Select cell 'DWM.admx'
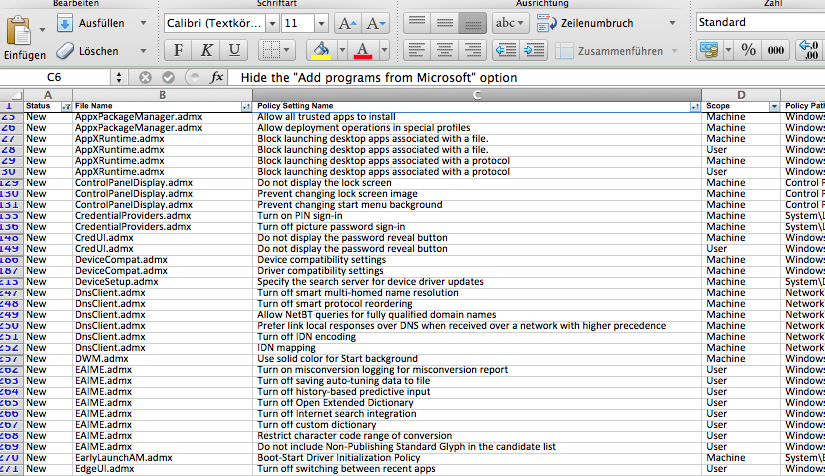 point(162,359)
